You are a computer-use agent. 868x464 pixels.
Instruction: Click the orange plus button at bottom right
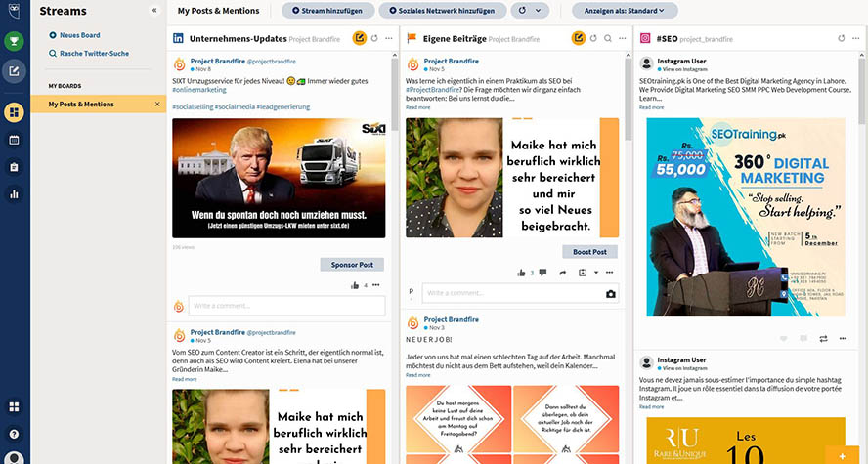pyautogui.click(x=842, y=456)
